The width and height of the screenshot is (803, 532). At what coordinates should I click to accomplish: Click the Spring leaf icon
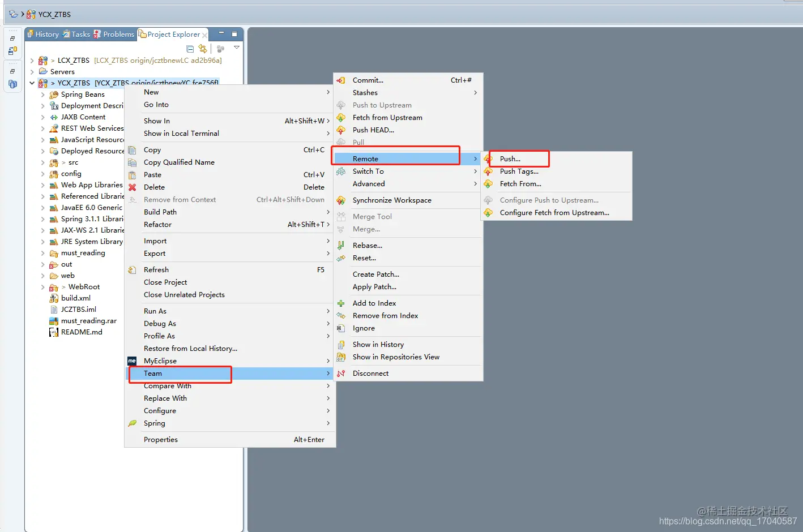(x=132, y=423)
